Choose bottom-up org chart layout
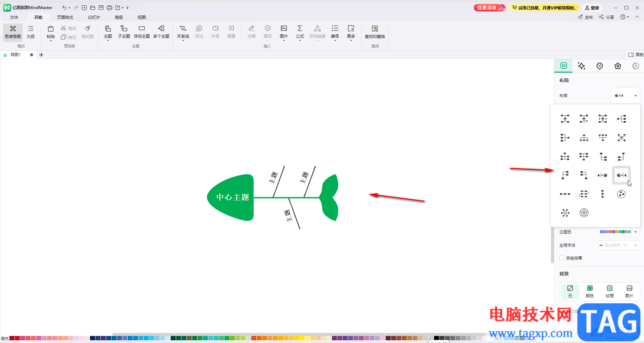Viewport: 644px width, 343px height. [603, 138]
